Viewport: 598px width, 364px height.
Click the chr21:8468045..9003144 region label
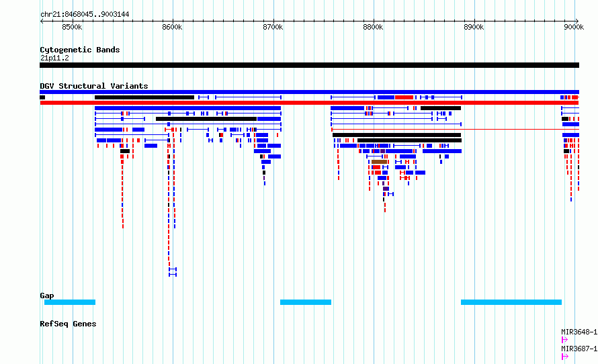pos(85,15)
